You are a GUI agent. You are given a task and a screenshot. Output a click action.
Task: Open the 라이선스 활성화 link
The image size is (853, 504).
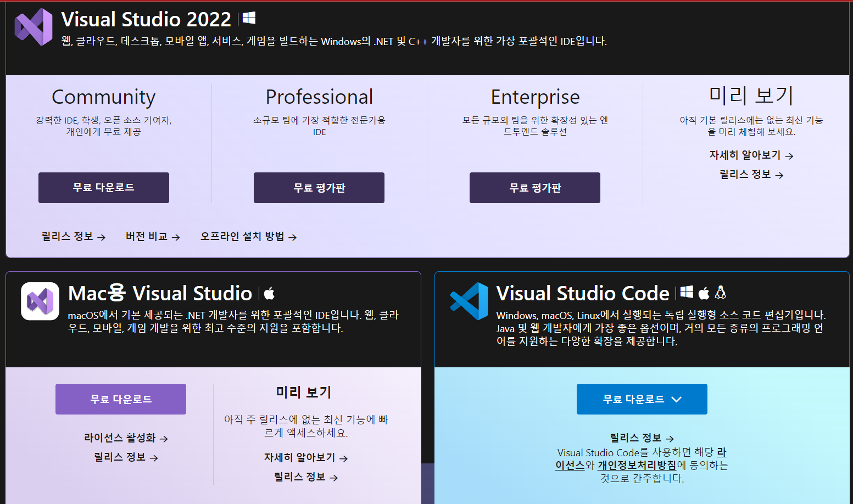click(x=126, y=438)
